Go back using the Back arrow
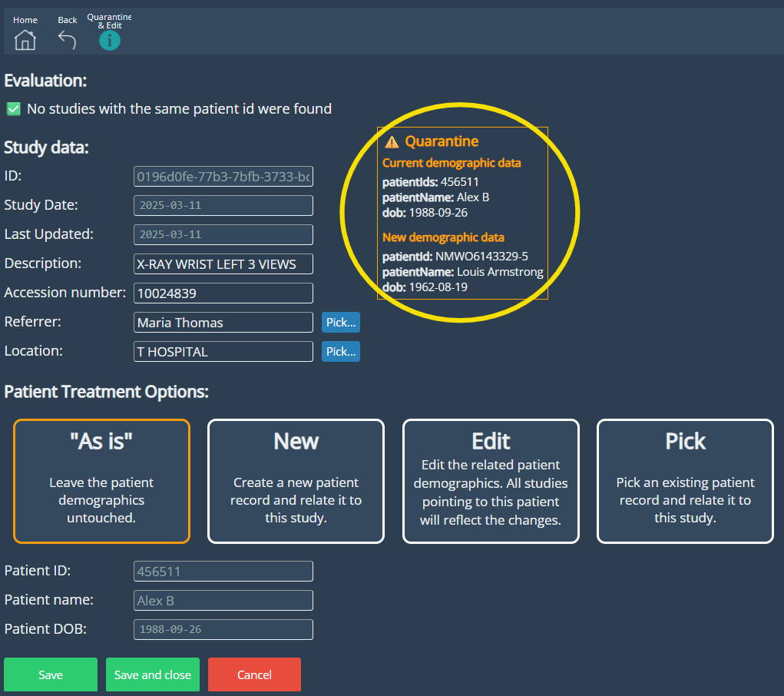Image resolution: width=784 pixels, height=696 pixels. pos(68,39)
